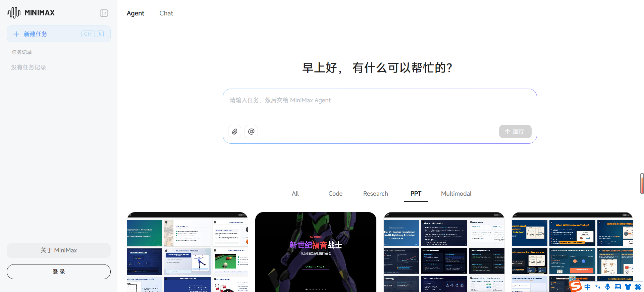Click the plus icon for new task
The height and width of the screenshot is (292, 644).
(x=16, y=34)
